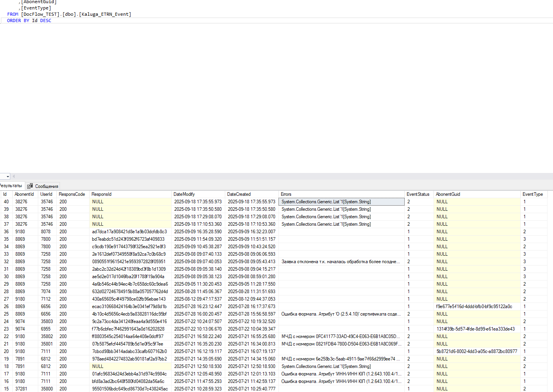Click UserId 35800 in row 15
The image size is (553, 392).
point(47,389)
